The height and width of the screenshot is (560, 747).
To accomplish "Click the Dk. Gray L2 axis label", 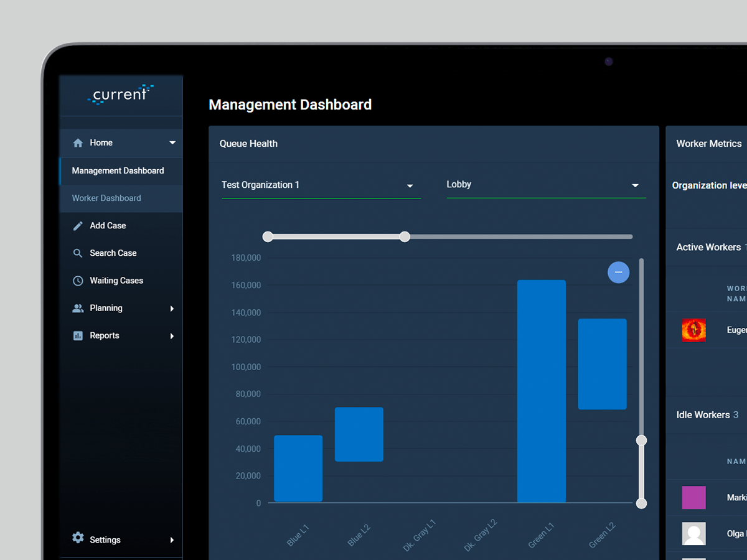I will click(481, 535).
